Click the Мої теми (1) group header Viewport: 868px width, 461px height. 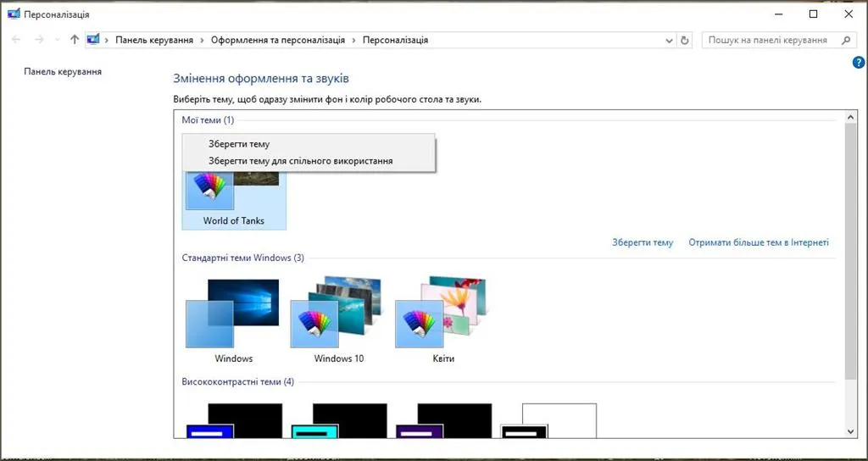click(209, 120)
